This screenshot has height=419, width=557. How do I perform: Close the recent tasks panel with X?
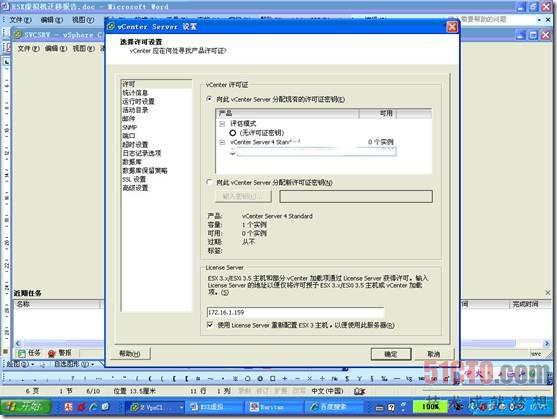pos(548,292)
